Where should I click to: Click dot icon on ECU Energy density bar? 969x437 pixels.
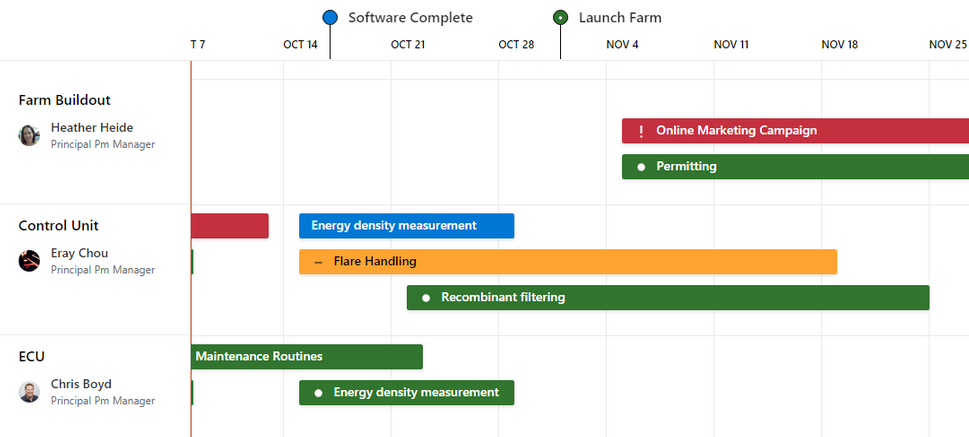[x=318, y=393]
